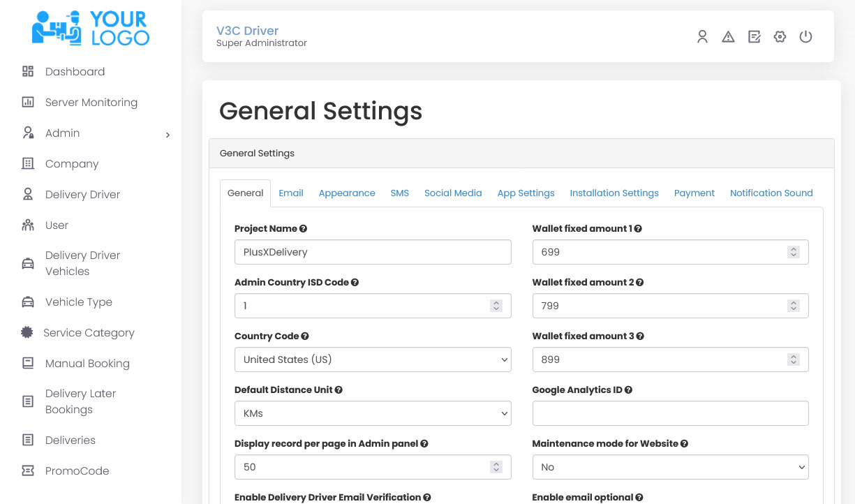
Task: Open the PromoCode link in sidebar
Action: pos(77,470)
